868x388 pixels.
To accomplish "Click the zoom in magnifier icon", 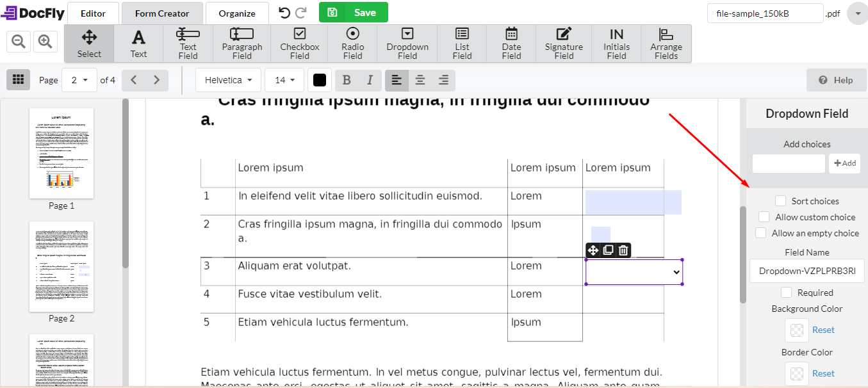I will [44, 40].
